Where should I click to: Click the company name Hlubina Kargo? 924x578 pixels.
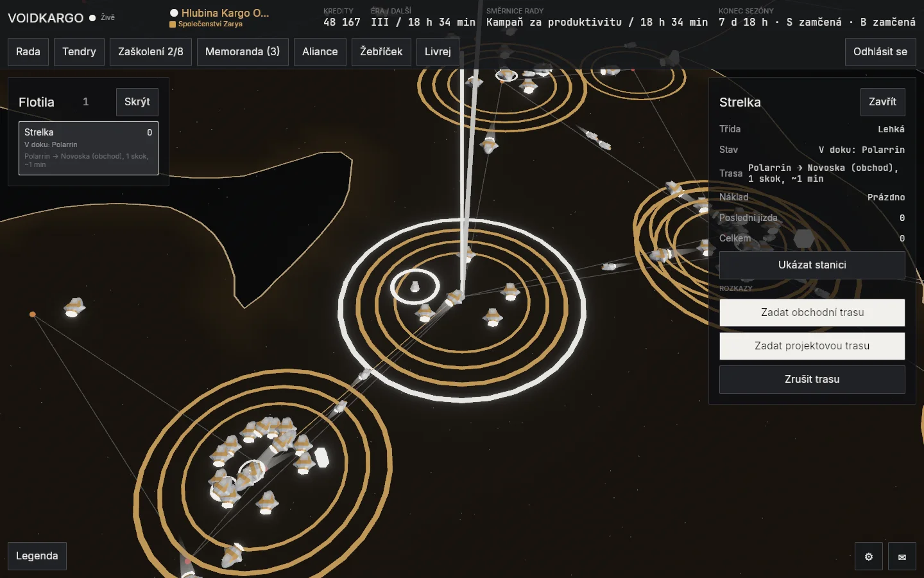tap(225, 13)
